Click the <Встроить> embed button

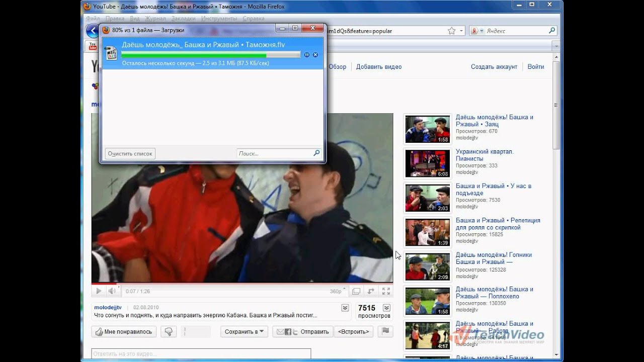pyautogui.click(x=355, y=331)
